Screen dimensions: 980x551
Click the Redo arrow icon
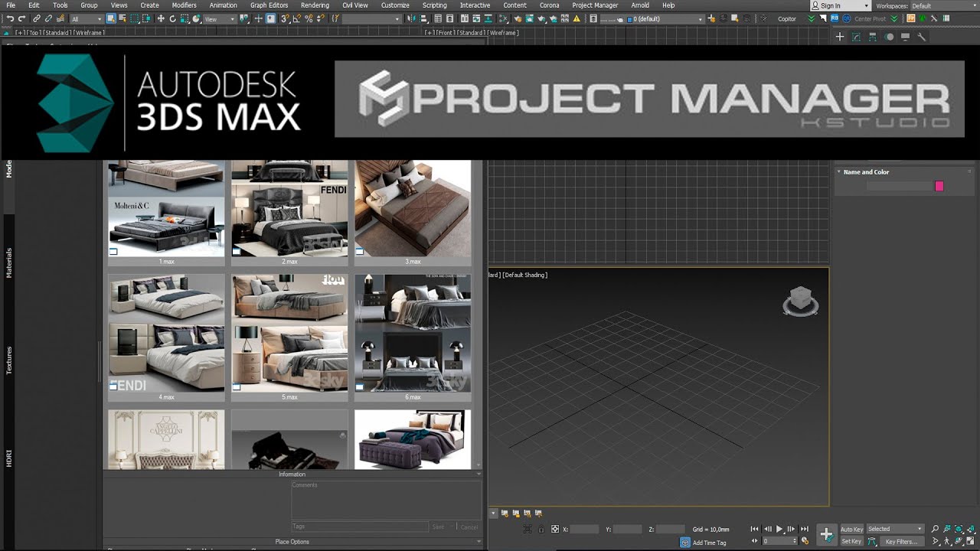click(x=21, y=18)
